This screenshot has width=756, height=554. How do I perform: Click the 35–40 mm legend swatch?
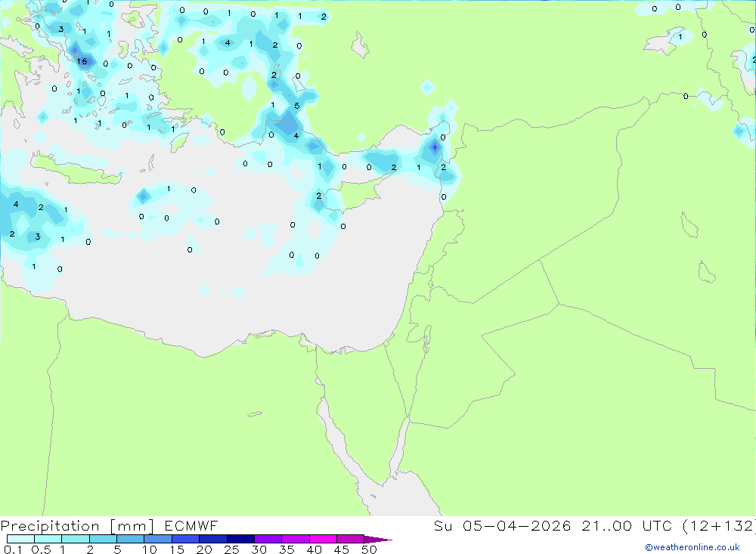295,539
